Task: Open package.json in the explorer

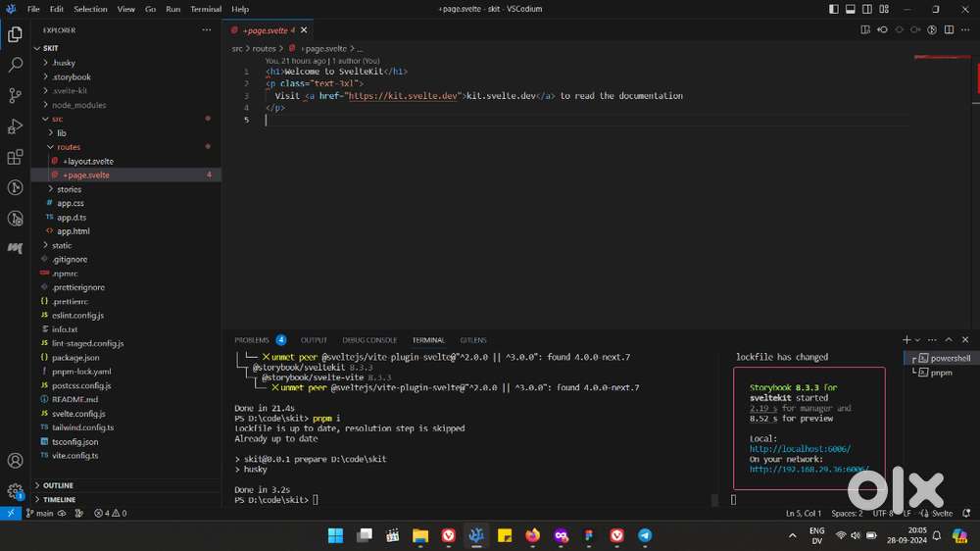Action: [x=74, y=357]
